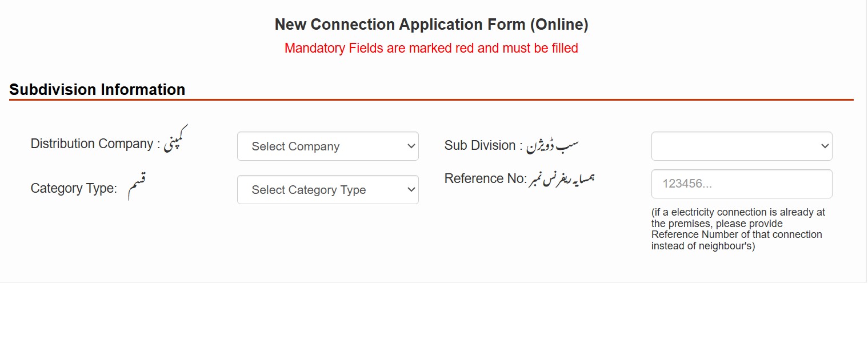Click the Urdu text beside Category Type
This screenshot has height=354, width=868.
(138, 183)
